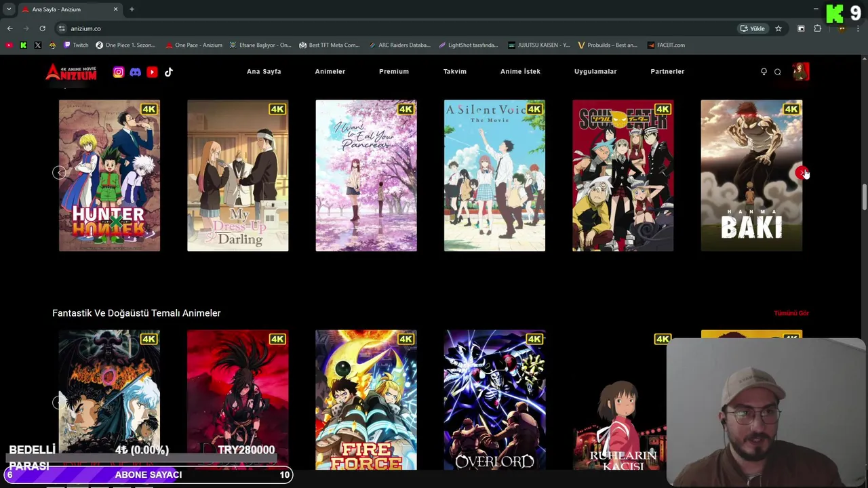Go back with browser back arrow
Viewport: 868px width, 488px height.
coord(9,28)
